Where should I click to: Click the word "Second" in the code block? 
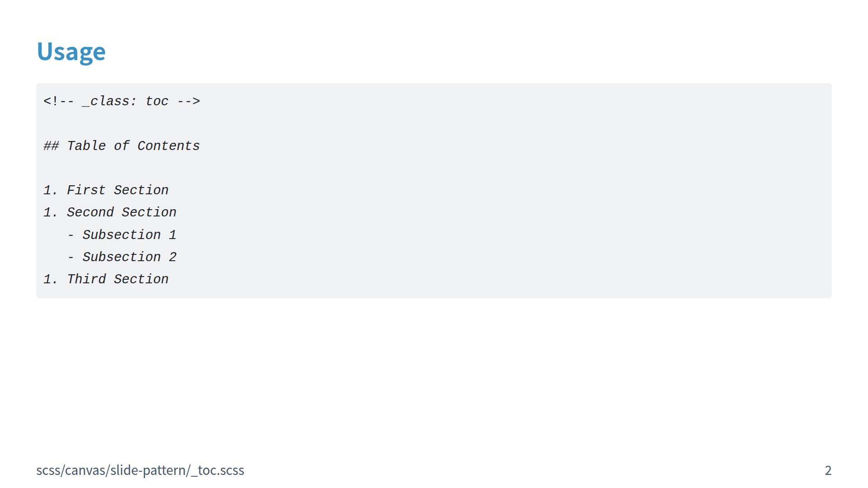coord(90,212)
